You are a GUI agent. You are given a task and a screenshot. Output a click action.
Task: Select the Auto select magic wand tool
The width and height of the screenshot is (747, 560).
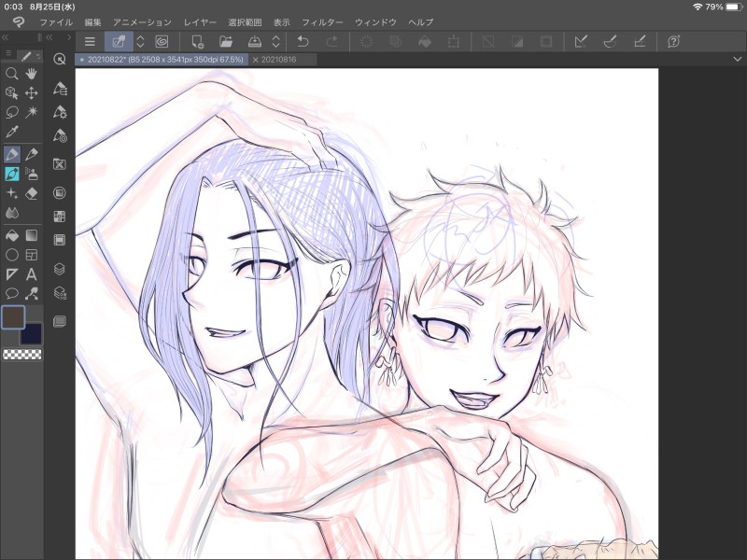(x=32, y=112)
